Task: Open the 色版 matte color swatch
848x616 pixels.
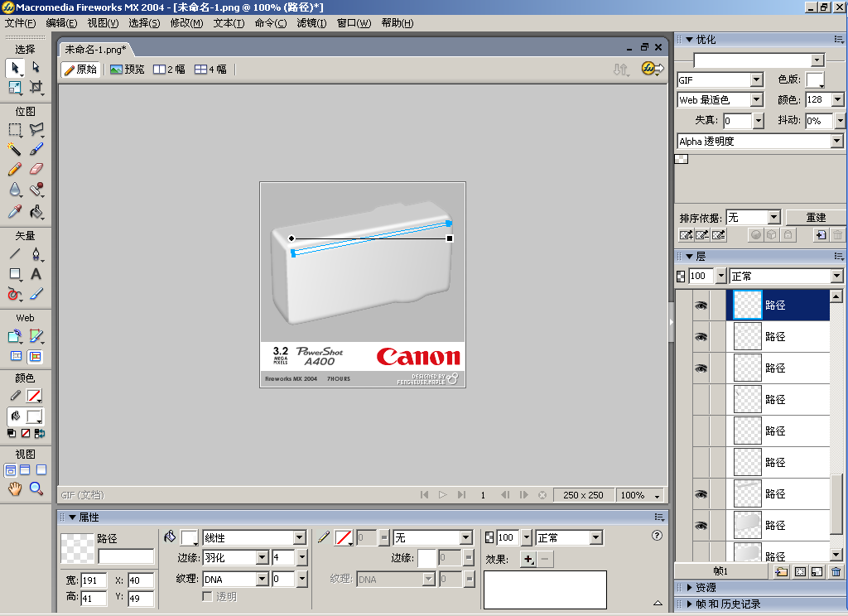Action: point(815,80)
